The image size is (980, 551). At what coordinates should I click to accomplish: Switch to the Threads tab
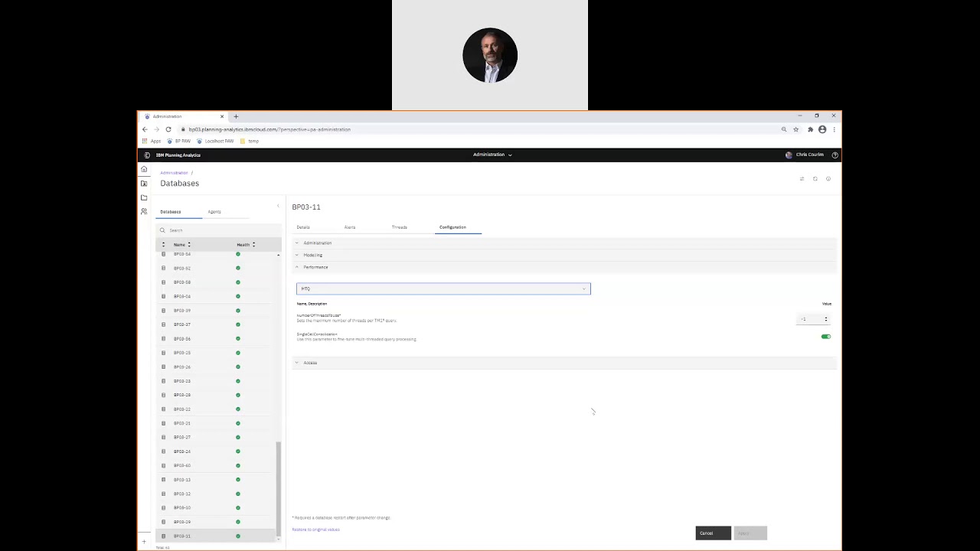(x=400, y=227)
